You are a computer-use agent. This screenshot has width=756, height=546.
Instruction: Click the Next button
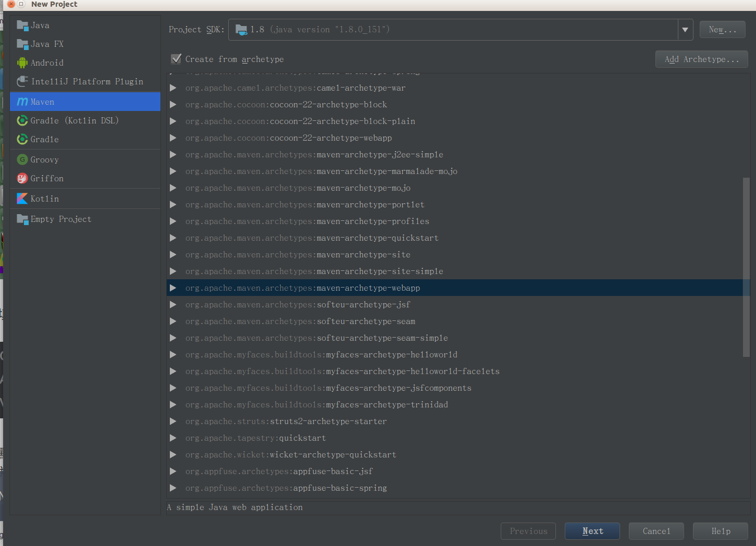point(592,531)
